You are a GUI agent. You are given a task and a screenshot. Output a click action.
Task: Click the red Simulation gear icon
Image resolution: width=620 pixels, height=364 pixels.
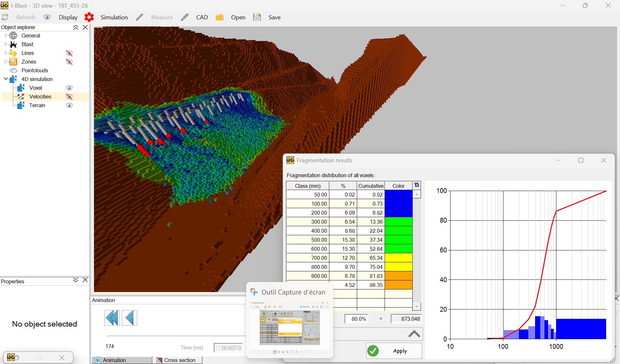tap(89, 17)
